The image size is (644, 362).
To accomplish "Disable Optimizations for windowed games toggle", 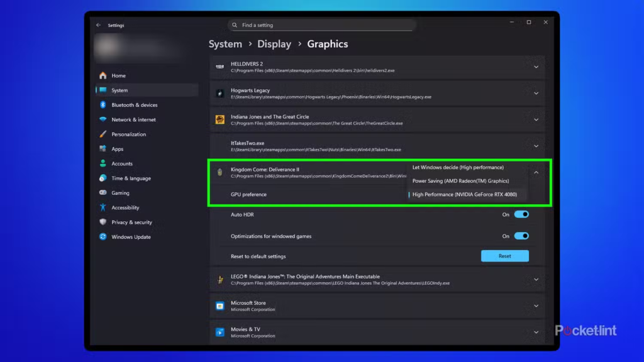I will tap(521, 236).
